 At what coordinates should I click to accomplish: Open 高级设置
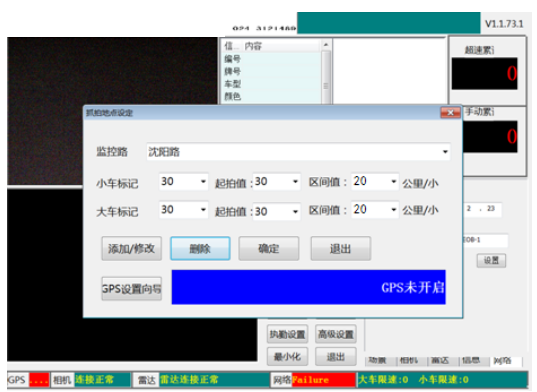click(336, 334)
